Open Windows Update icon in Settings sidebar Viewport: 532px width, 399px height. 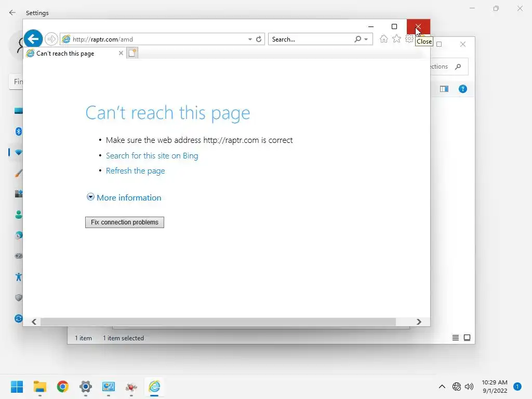(19, 318)
